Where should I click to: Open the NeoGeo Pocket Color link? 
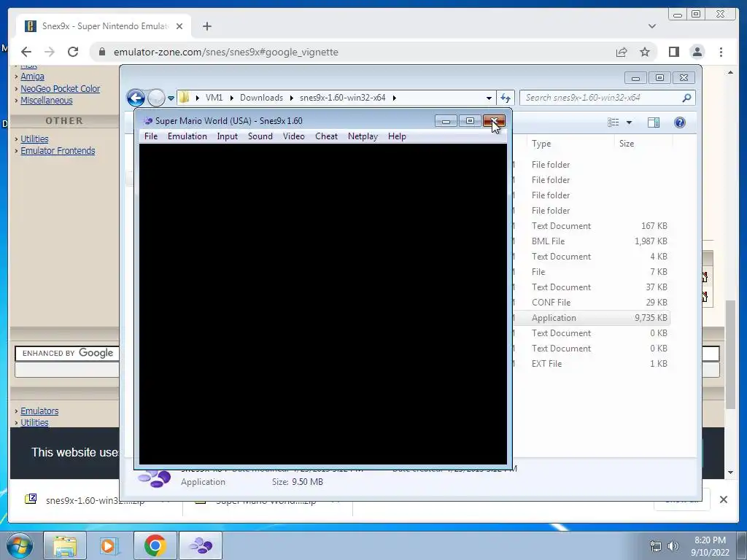click(60, 88)
